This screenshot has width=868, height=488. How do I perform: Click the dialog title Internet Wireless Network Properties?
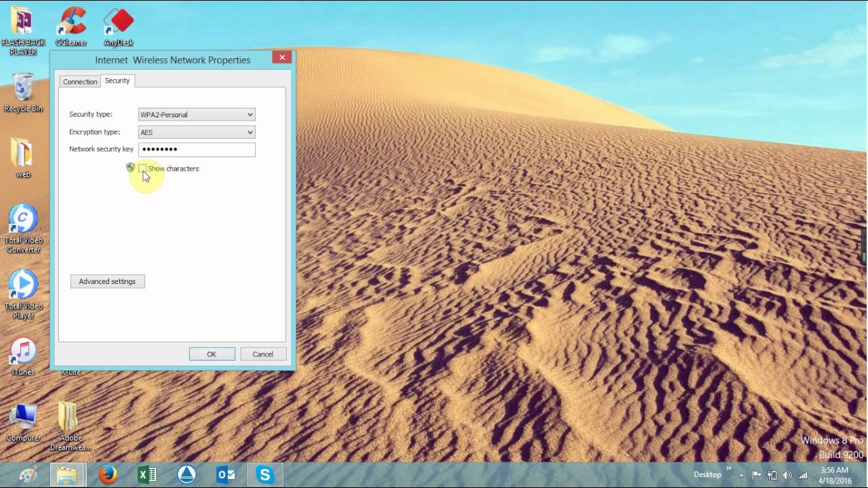click(173, 60)
